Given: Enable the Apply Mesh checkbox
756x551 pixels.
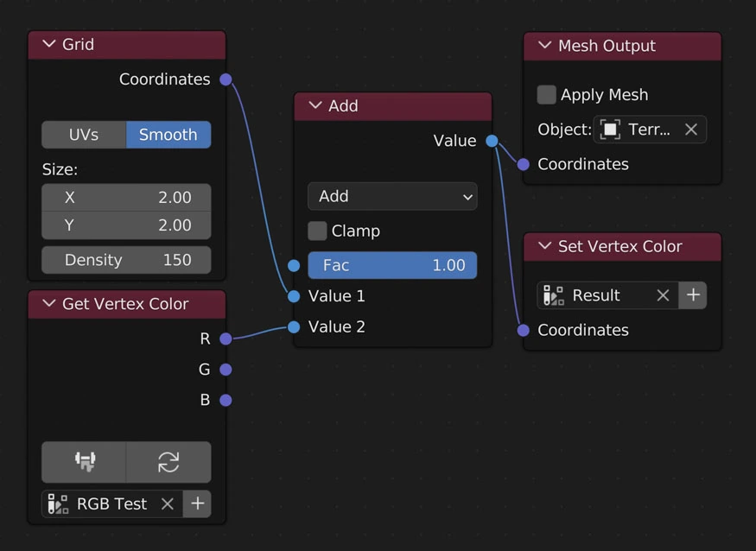Looking at the screenshot, I should point(546,95).
